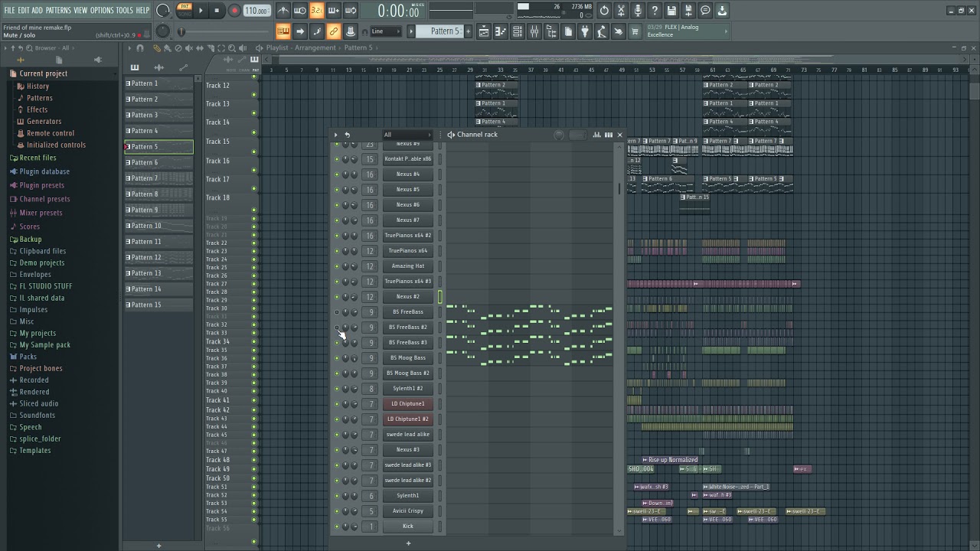Open the Channel rack toolbar icon
980x551 pixels.
pyautogui.click(x=518, y=31)
